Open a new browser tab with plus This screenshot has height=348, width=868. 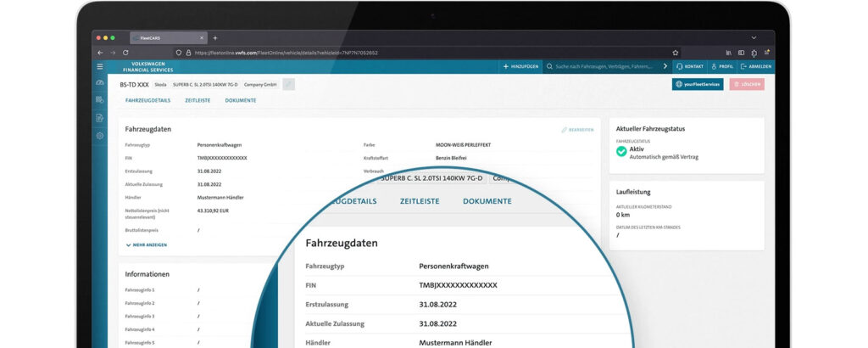(215, 37)
